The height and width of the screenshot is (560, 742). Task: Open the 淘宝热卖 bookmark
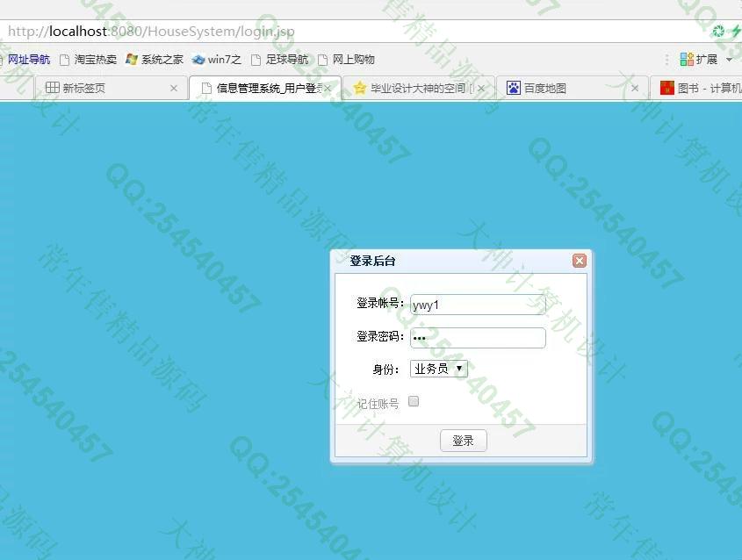[88, 59]
